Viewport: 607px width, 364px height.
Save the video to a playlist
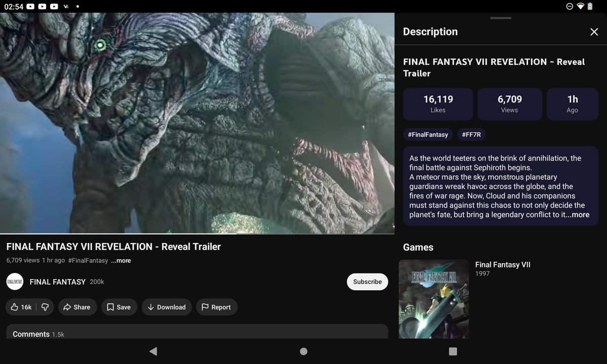pyautogui.click(x=119, y=307)
